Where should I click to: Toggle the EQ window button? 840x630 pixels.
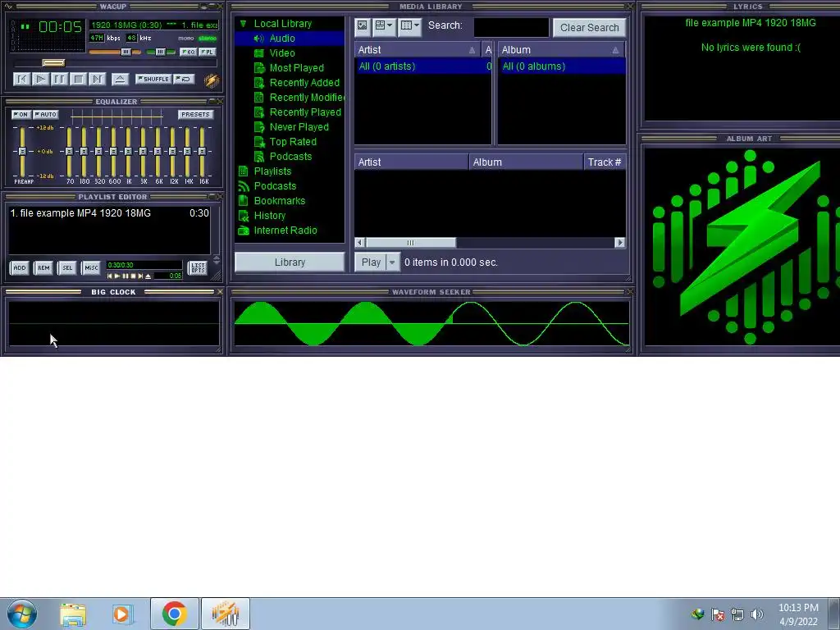(188, 52)
